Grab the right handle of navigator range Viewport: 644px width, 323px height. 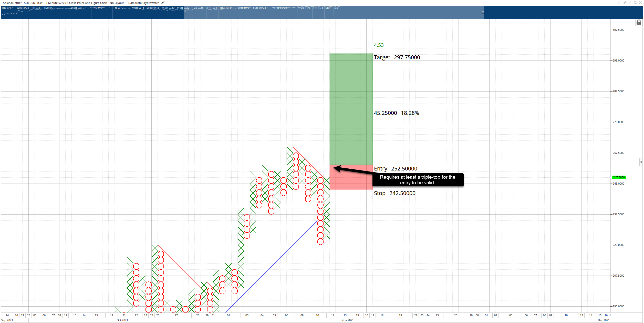coord(483,12)
